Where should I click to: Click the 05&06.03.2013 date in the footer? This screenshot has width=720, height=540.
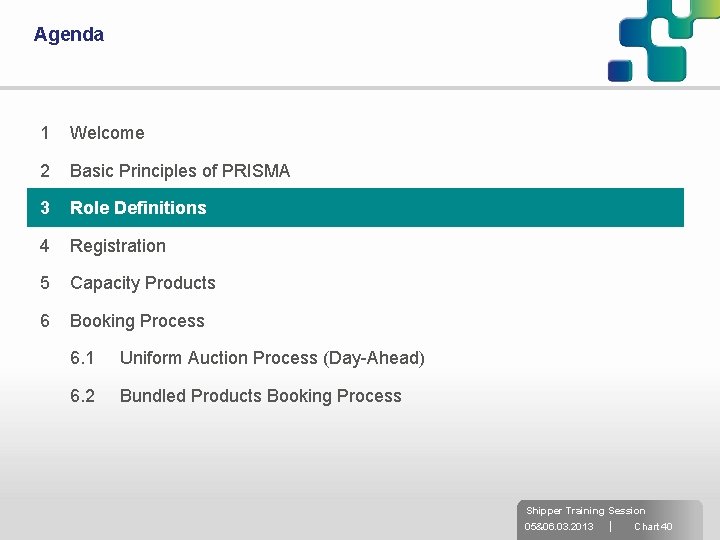pyautogui.click(x=559, y=527)
